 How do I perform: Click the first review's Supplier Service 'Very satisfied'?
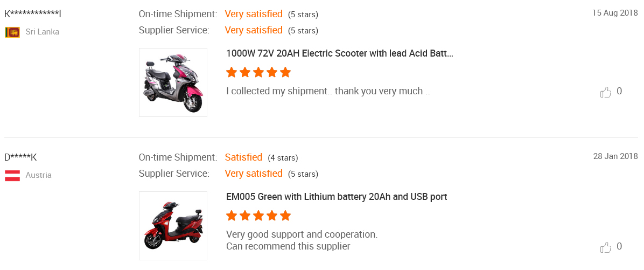coord(254,30)
